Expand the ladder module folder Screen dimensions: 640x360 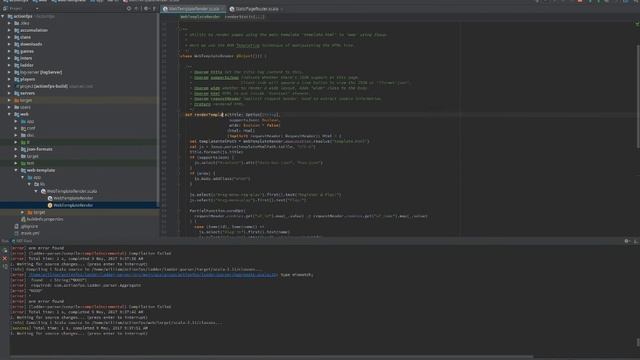tap(9, 65)
